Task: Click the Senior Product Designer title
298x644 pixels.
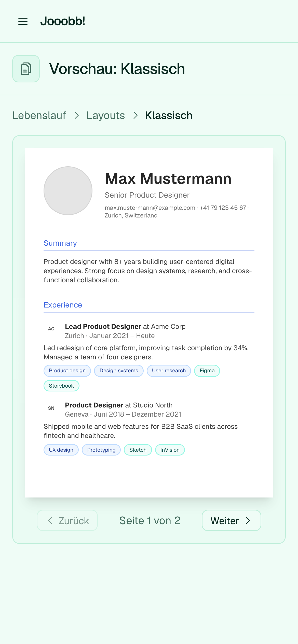Action: (147, 195)
